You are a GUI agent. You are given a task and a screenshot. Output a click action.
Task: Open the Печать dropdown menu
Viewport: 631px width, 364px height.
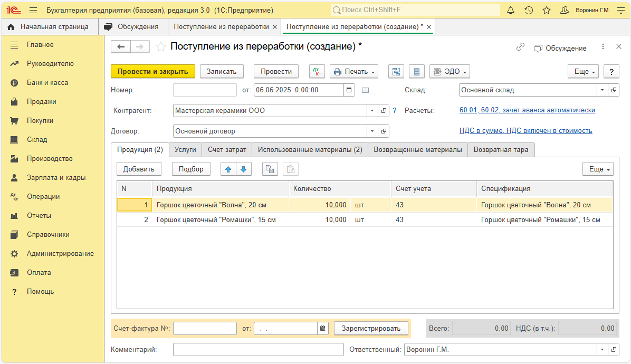[x=354, y=72]
